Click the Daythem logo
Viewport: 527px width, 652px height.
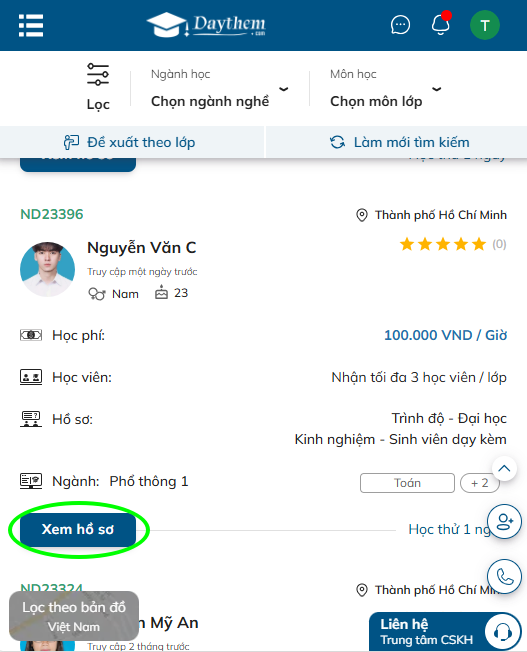[x=206, y=25]
